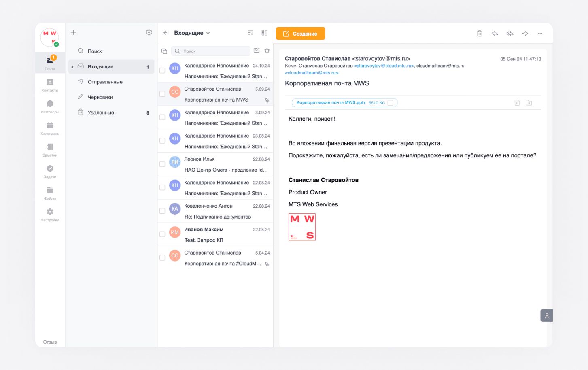Screen dimensions: 588x370
Task: Open the Контакты module
Action: (x=50, y=85)
